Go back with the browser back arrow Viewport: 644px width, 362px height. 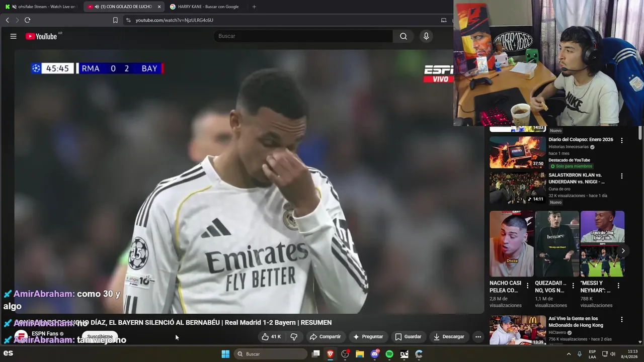[7, 20]
